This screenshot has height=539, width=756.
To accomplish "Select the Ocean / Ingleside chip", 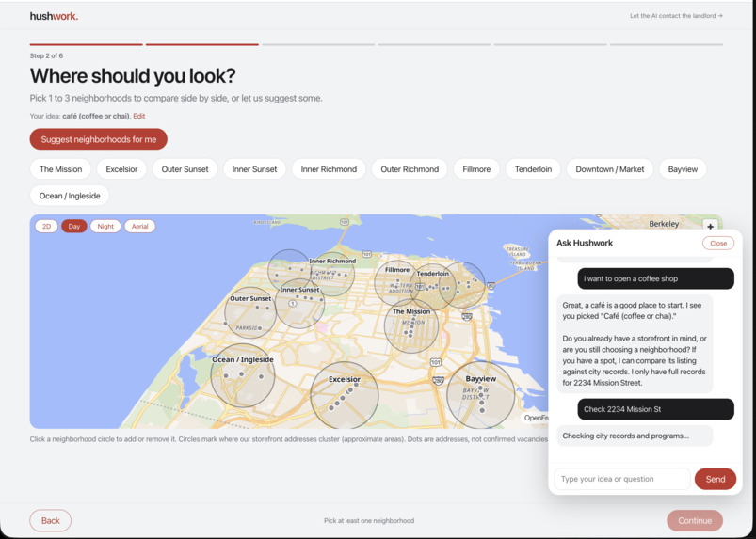I will [70, 196].
